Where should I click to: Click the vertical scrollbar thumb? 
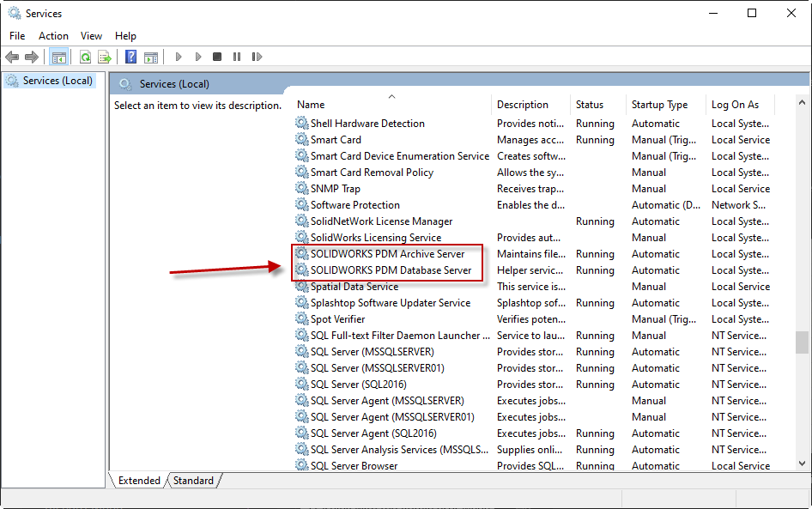[x=803, y=342]
